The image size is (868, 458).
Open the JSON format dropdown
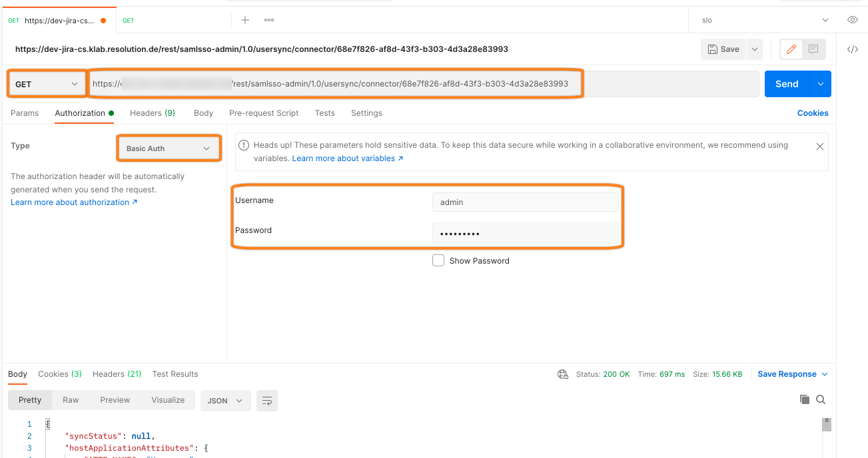point(224,401)
